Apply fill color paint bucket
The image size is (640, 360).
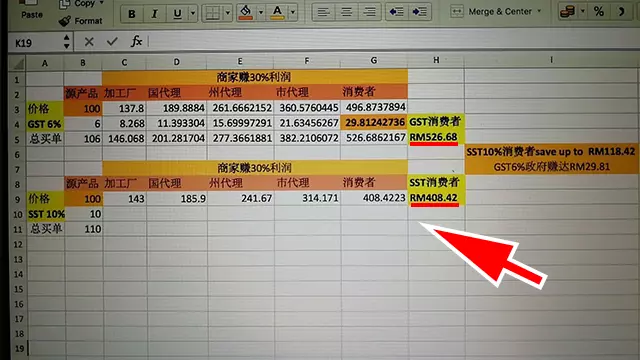click(246, 13)
